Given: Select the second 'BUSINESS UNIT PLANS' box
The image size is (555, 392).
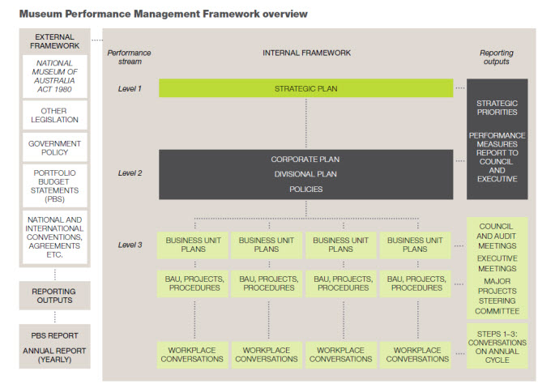Looking at the screenshot, I should pos(267,245).
